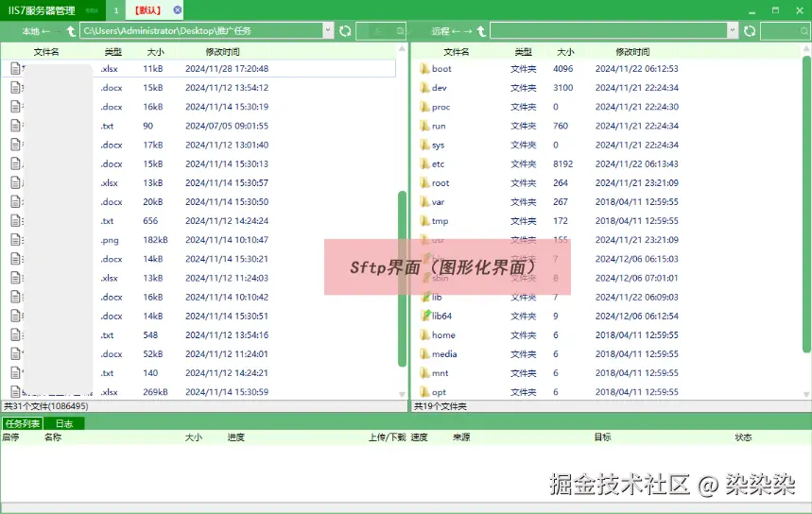Open the 日志 tab
Image resolution: width=812 pixels, height=514 pixels.
click(64, 423)
